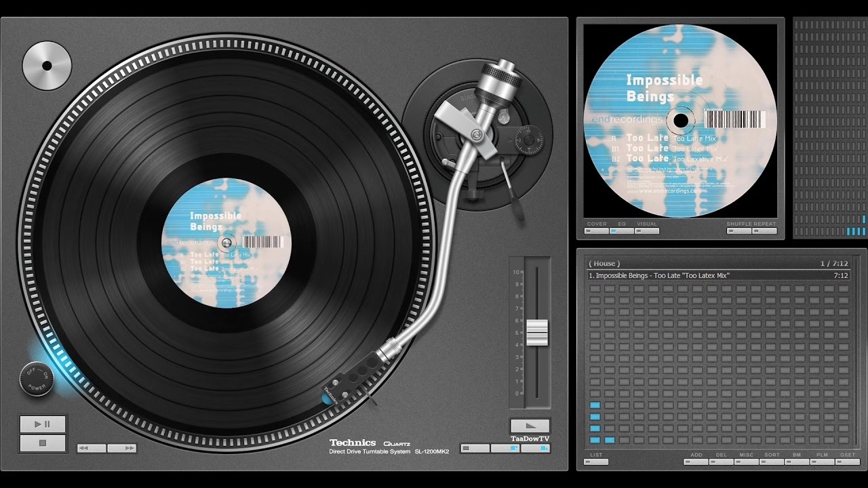Screen dimensions: 868x488
Task: Click the PLM button
Action: [x=822, y=462]
